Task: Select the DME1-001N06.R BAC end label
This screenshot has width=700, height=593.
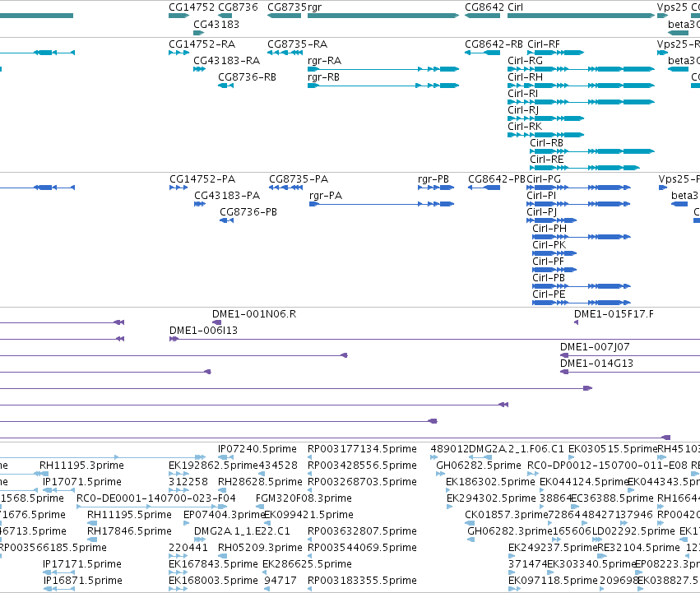Action: click(x=254, y=314)
